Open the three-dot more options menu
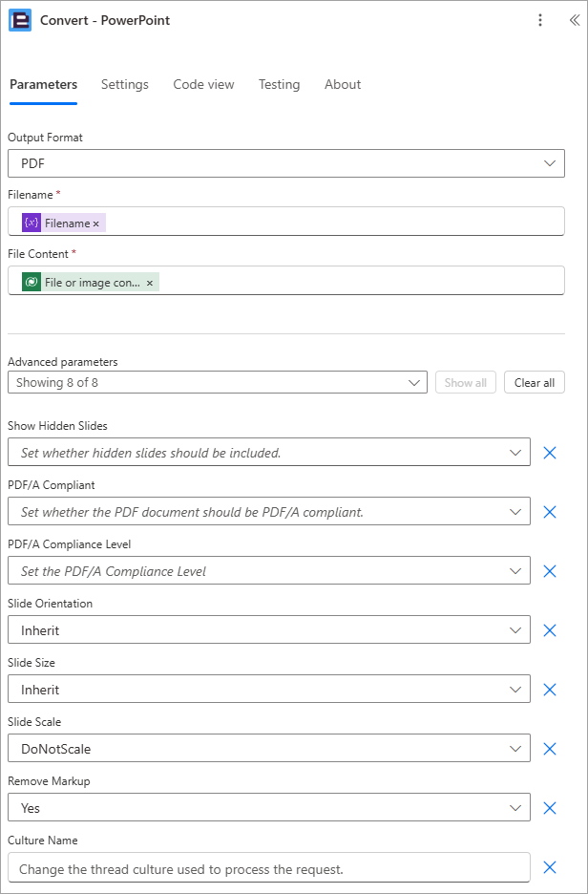588x894 pixels. click(x=540, y=20)
